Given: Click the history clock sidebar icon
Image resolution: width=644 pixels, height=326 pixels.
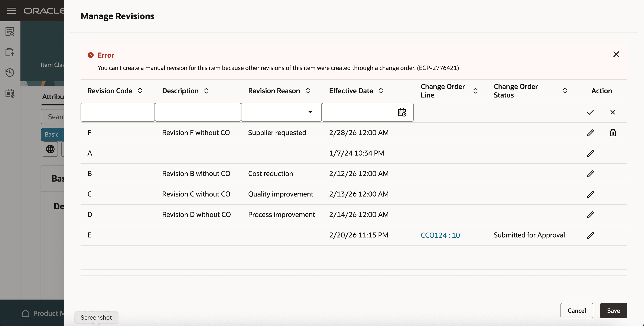Looking at the screenshot, I should pos(10,73).
